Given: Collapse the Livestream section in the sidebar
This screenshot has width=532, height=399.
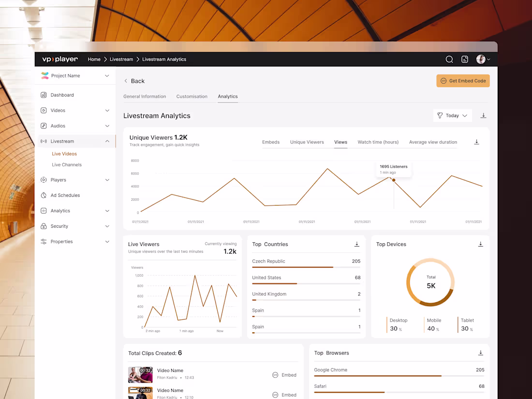Looking at the screenshot, I should coord(107,141).
